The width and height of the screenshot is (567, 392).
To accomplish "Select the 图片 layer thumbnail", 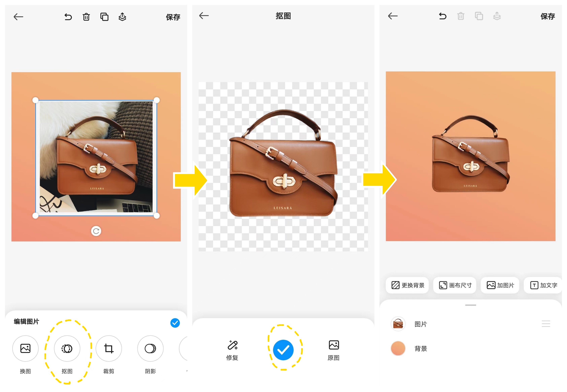I will click(398, 324).
